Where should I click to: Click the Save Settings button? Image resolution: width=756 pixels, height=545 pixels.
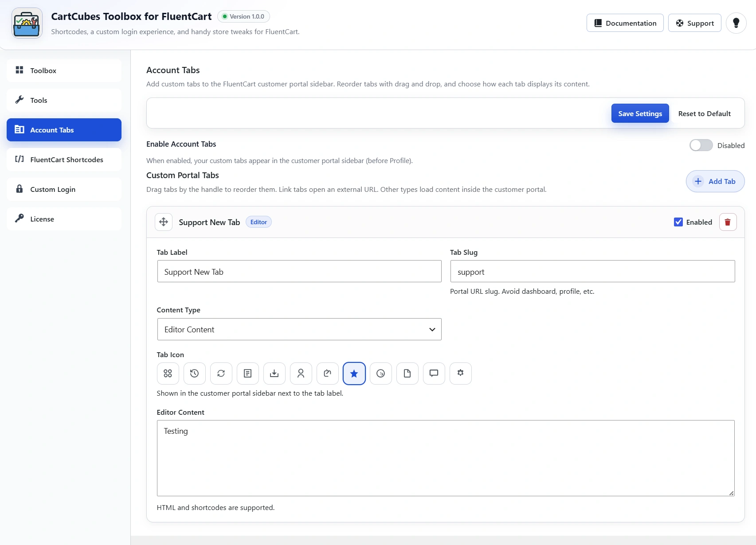coord(640,113)
